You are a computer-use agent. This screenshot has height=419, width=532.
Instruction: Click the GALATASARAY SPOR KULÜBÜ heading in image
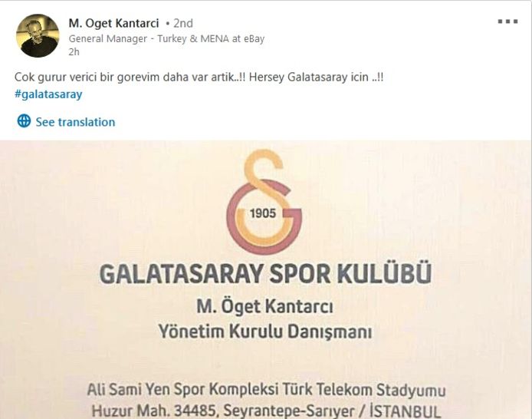pos(266,274)
